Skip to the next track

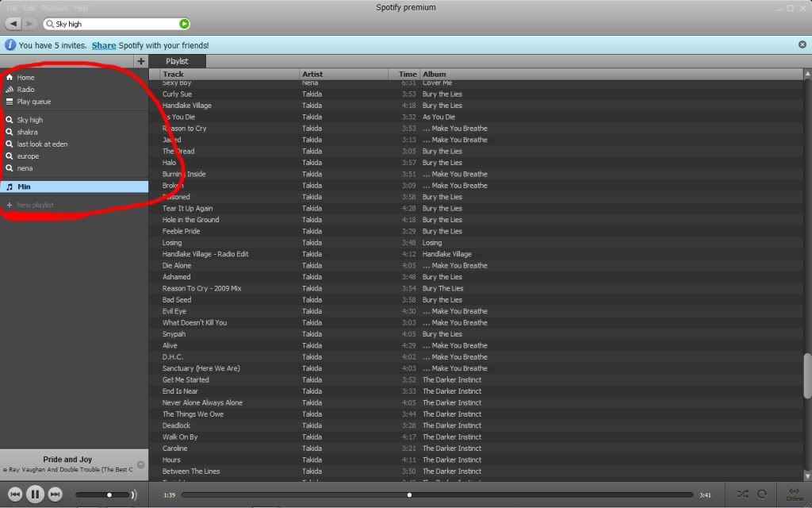(x=55, y=495)
